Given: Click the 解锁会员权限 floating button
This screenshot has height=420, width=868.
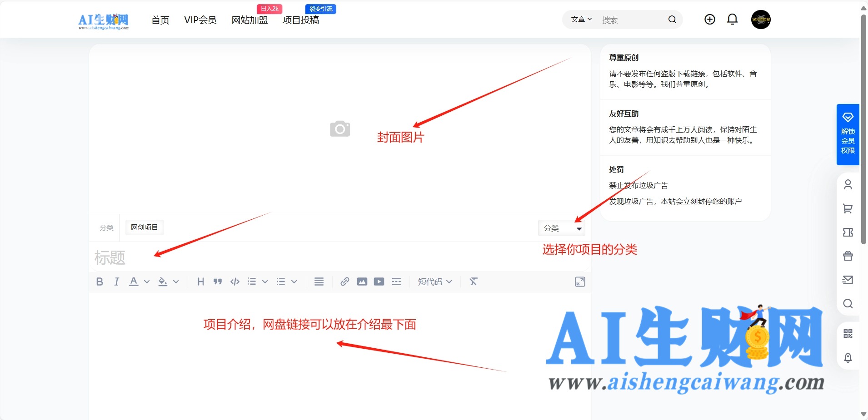Looking at the screenshot, I should point(848,135).
